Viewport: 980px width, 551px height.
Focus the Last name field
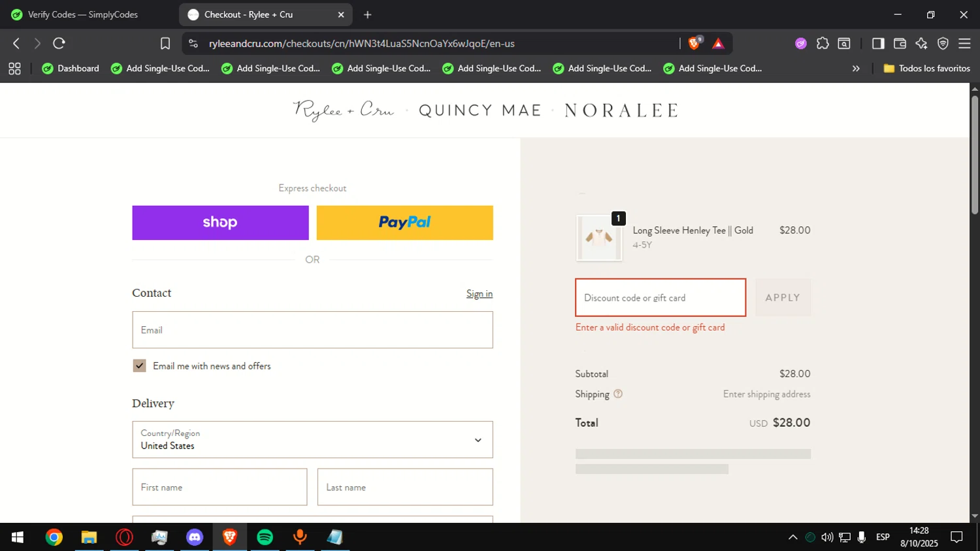405,487
